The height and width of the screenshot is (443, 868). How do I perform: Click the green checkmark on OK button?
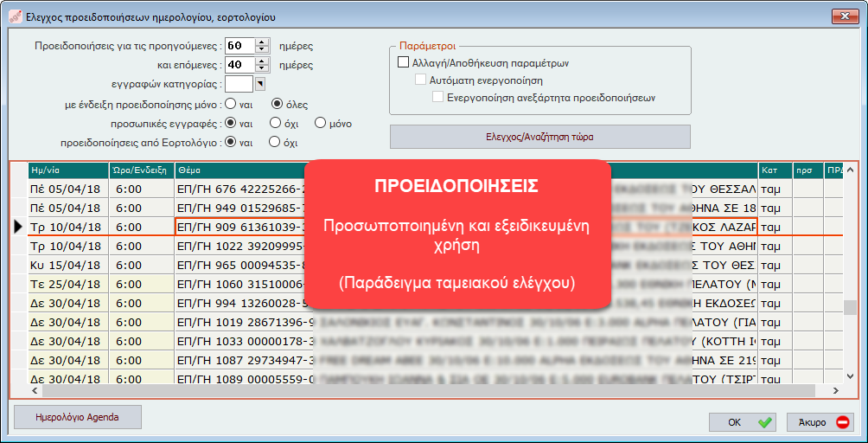coord(764,422)
